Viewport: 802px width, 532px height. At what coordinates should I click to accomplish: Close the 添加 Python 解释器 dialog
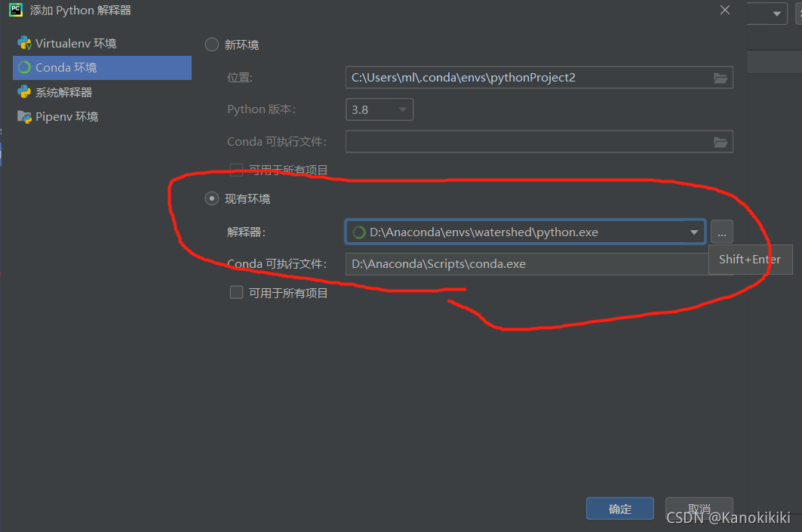pos(725,11)
